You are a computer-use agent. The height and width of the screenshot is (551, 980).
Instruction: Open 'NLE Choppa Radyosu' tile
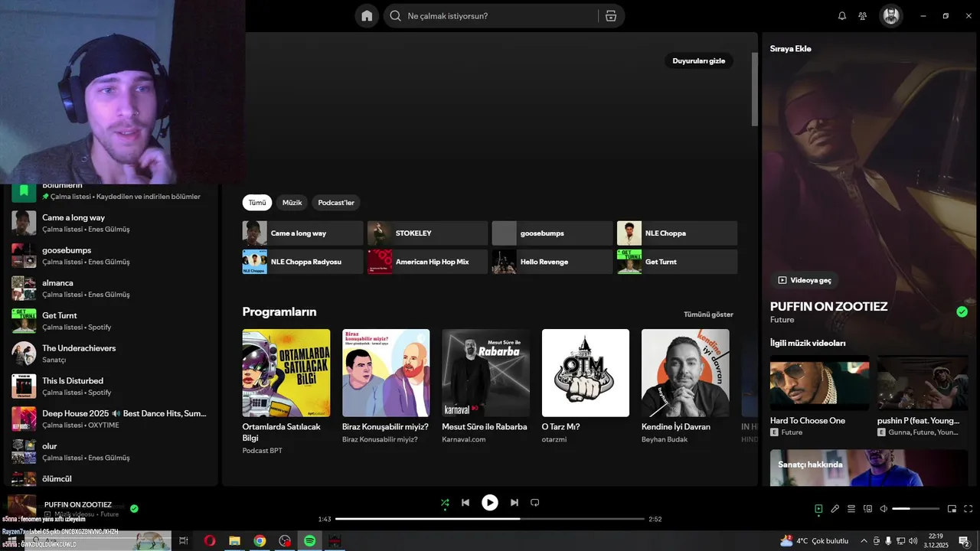302,262
